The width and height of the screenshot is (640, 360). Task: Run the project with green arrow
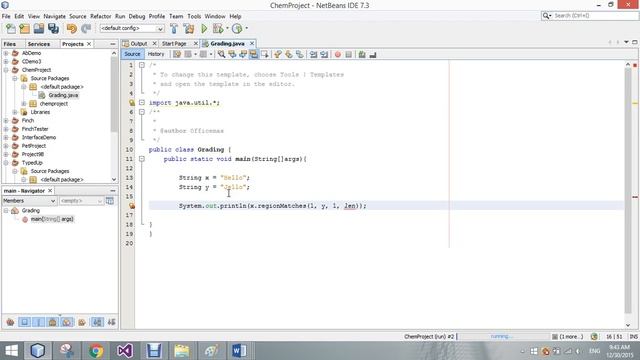204,29
